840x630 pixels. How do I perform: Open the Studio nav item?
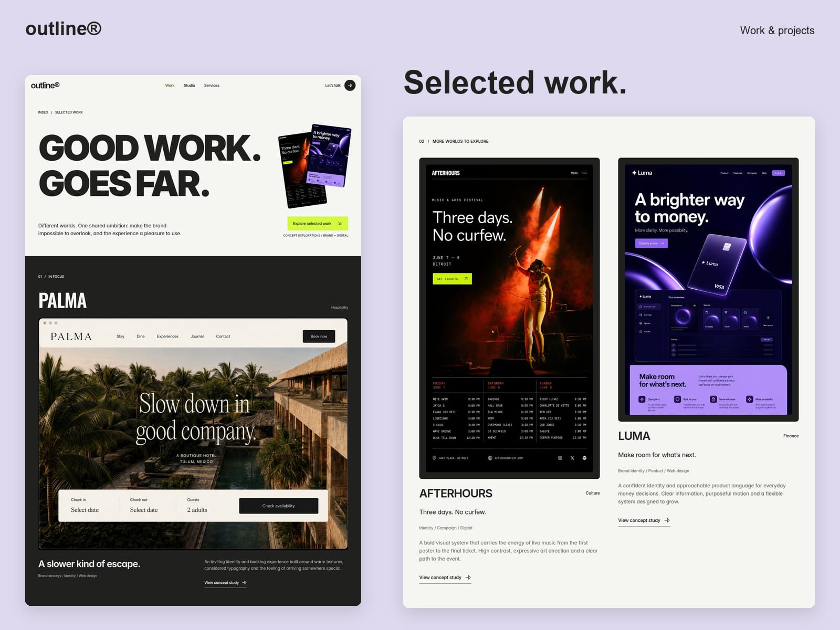coord(189,85)
